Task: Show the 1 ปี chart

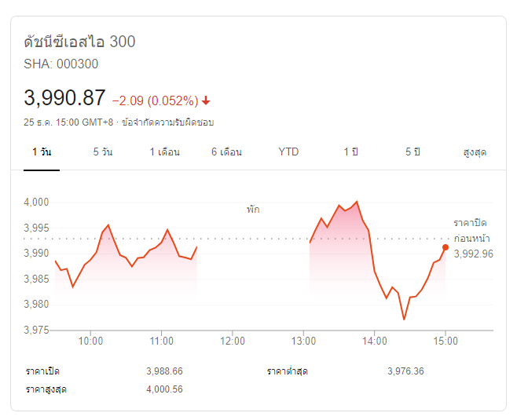Action: click(350, 152)
